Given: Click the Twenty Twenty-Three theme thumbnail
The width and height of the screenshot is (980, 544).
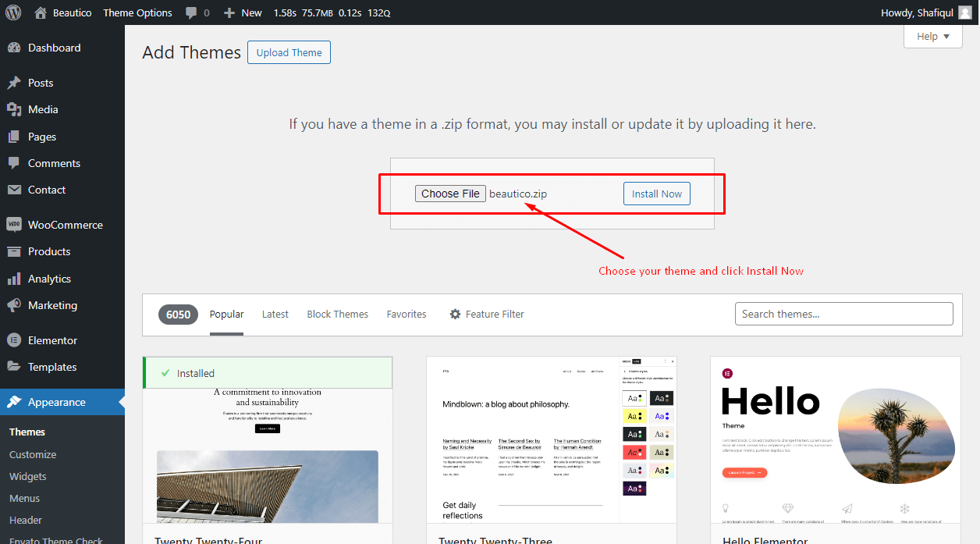Looking at the screenshot, I should click(552, 439).
